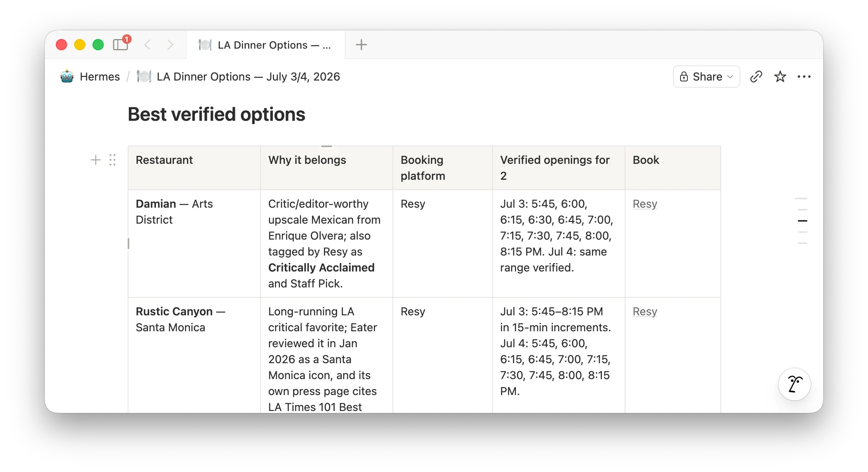Select the Book column header

(673, 168)
